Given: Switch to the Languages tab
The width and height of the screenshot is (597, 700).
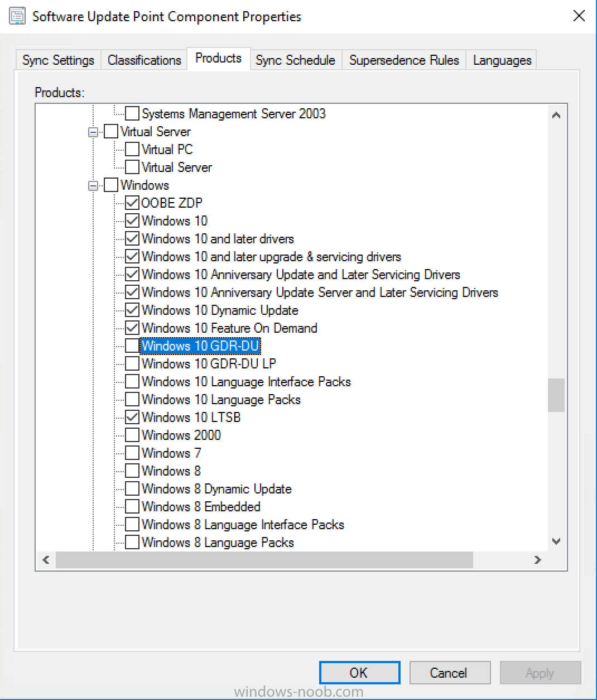Looking at the screenshot, I should pos(502,60).
